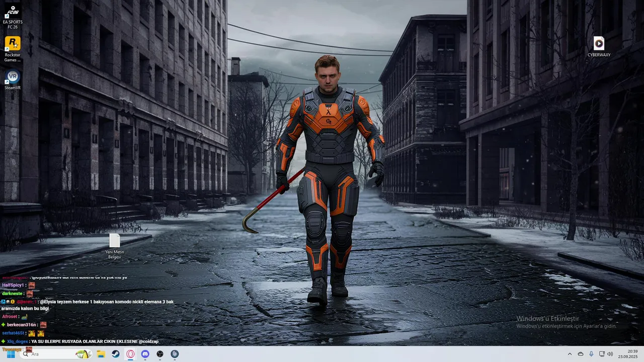Click the toucan search highlight icon

point(83,354)
